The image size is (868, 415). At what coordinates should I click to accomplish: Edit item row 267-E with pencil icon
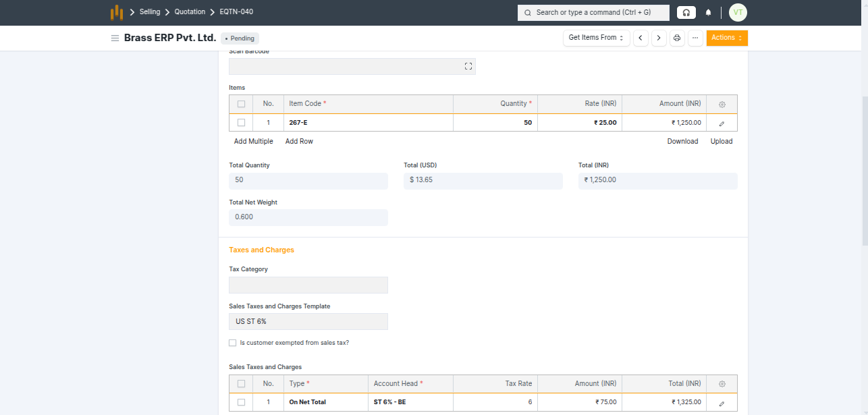click(x=722, y=123)
